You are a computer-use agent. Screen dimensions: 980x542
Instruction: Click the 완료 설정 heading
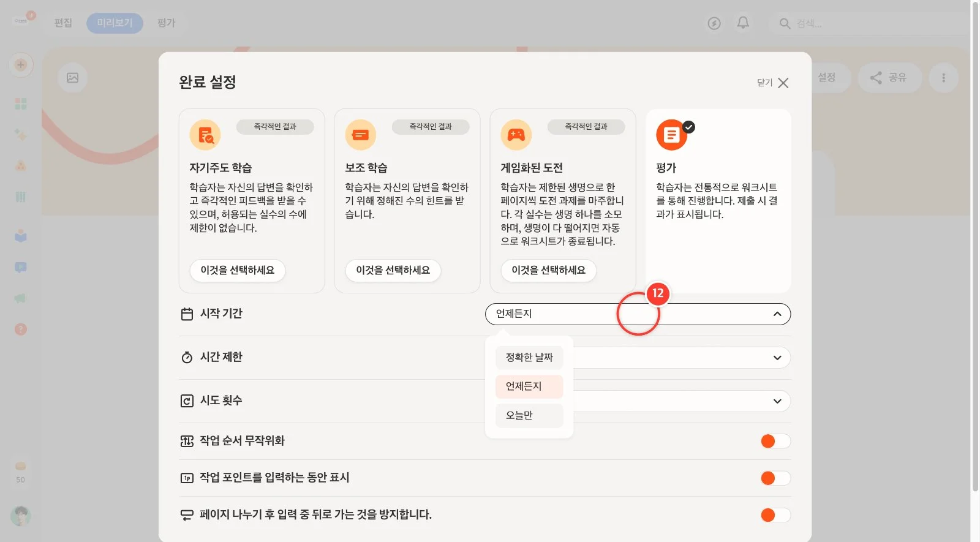[x=208, y=82]
